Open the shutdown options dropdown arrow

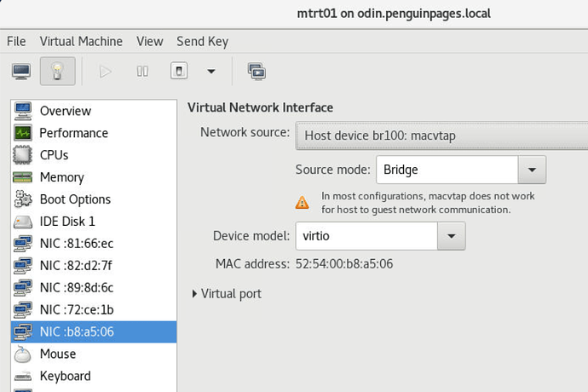pyautogui.click(x=211, y=72)
